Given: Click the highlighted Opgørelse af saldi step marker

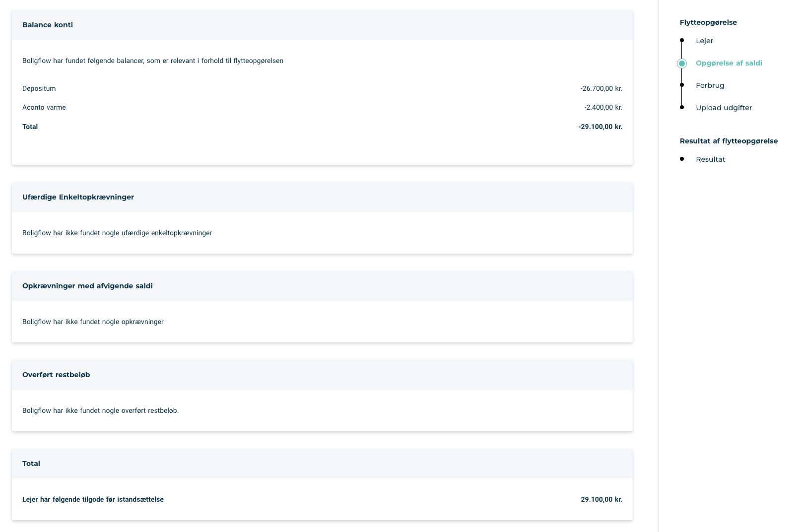Looking at the screenshot, I should (x=682, y=64).
